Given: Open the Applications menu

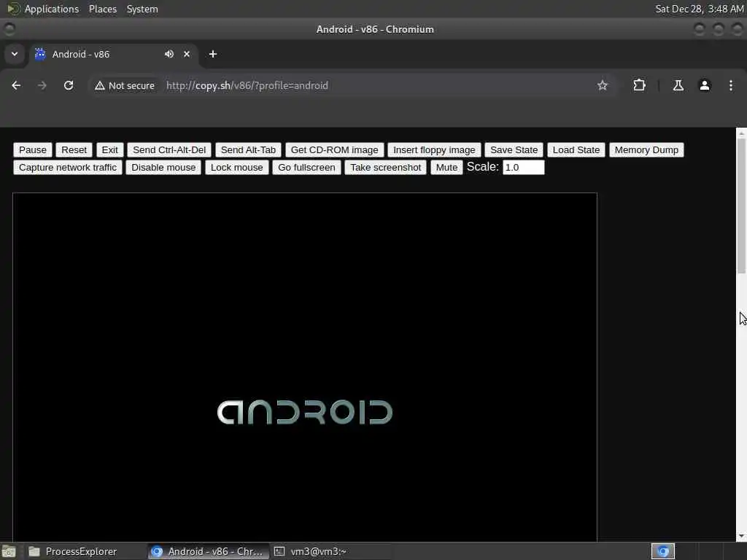Looking at the screenshot, I should pos(52,9).
